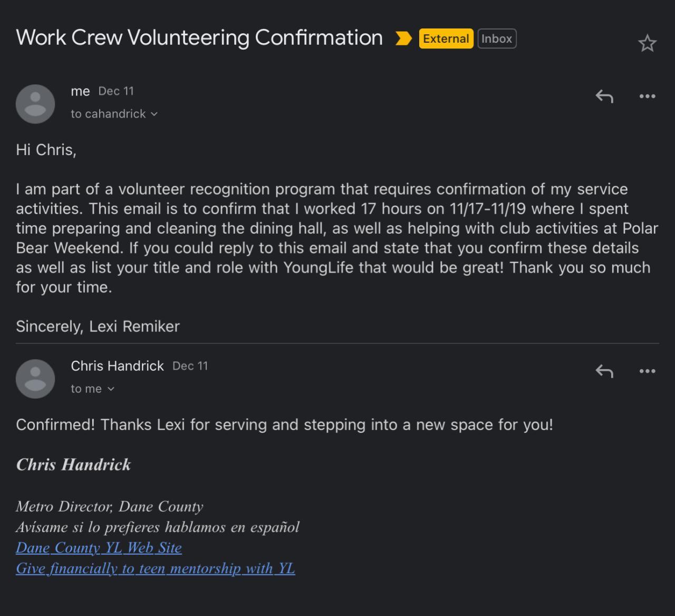Image resolution: width=675 pixels, height=616 pixels.
Task: Reply to the first message from me
Action: tap(604, 96)
